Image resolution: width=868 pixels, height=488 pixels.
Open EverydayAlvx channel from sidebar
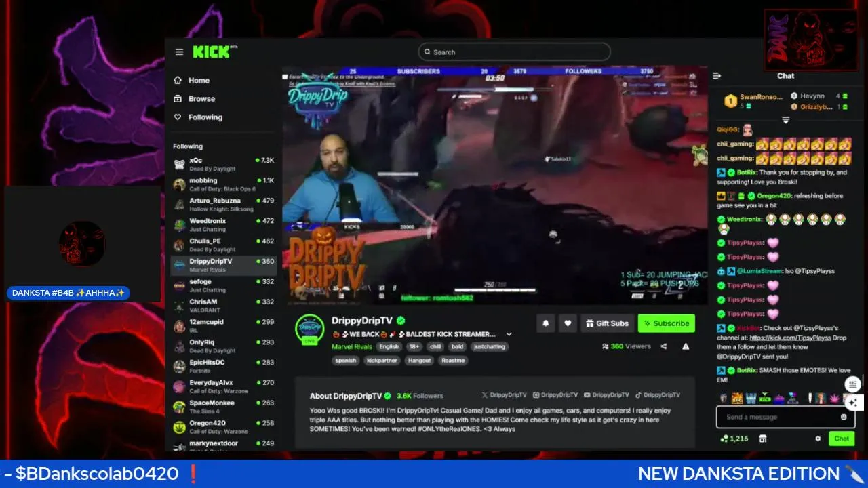coord(223,386)
